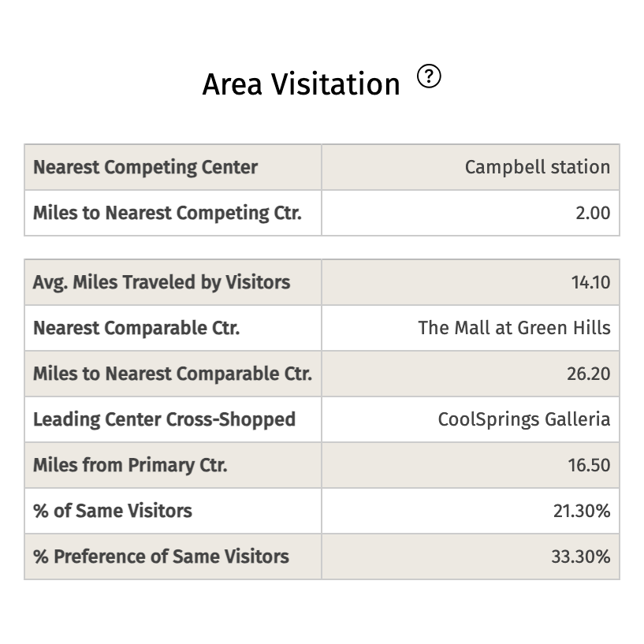Select the Miles from Primary Ctr. label
Viewport: 644px width, 644px height.
click(130, 465)
